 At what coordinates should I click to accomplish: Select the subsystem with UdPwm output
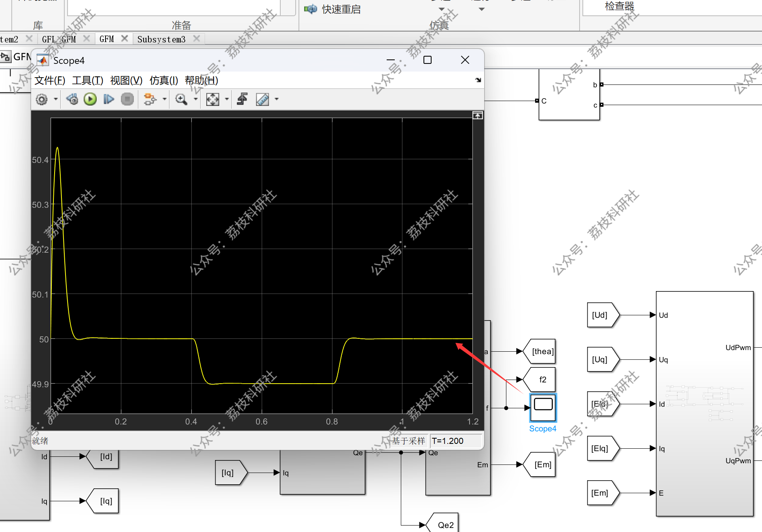click(705, 404)
